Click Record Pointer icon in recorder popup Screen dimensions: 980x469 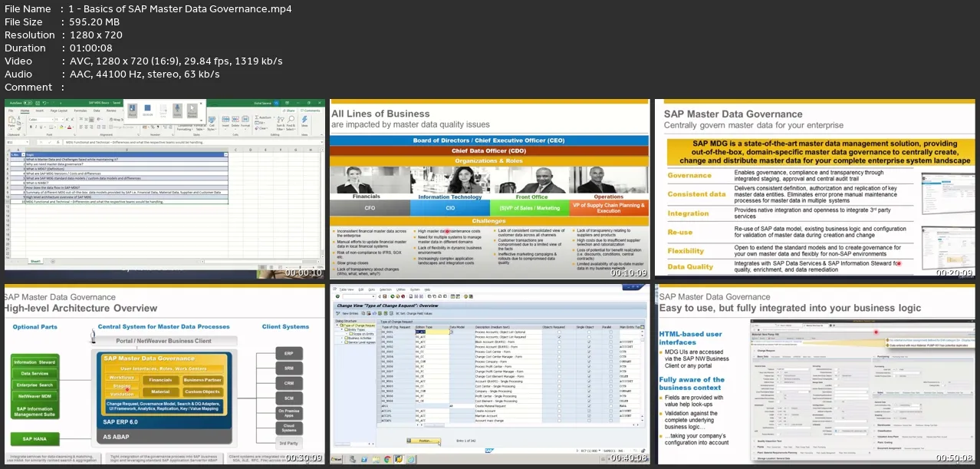click(192, 110)
